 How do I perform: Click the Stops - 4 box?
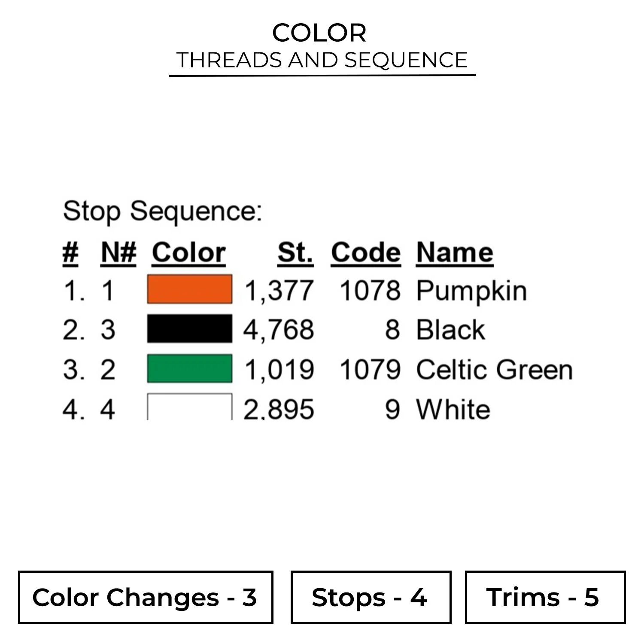tap(371, 597)
